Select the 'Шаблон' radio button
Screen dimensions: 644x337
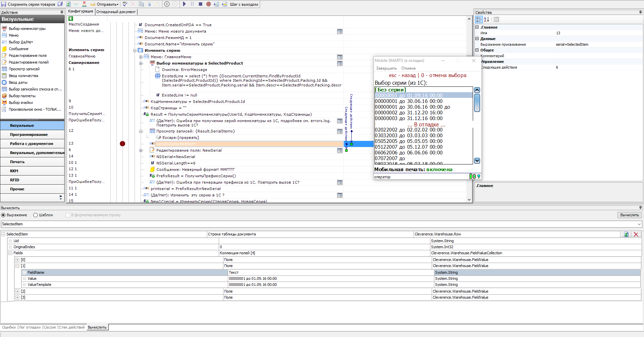35,215
